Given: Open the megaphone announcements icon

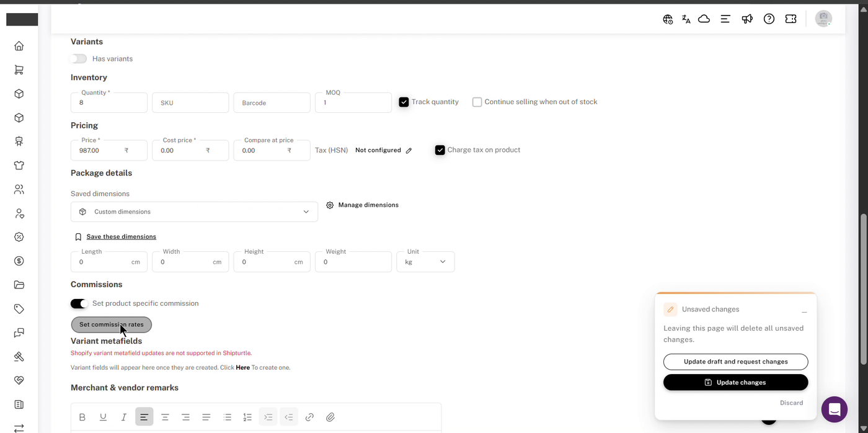Looking at the screenshot, I should click(747, 19).
